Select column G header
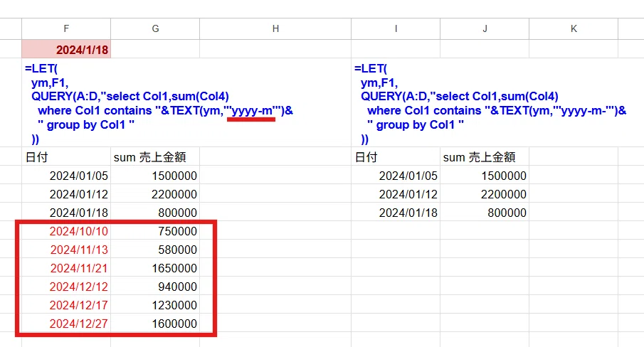Image resolution: width=644 pixels, height=347 pixels. (155, 28)
